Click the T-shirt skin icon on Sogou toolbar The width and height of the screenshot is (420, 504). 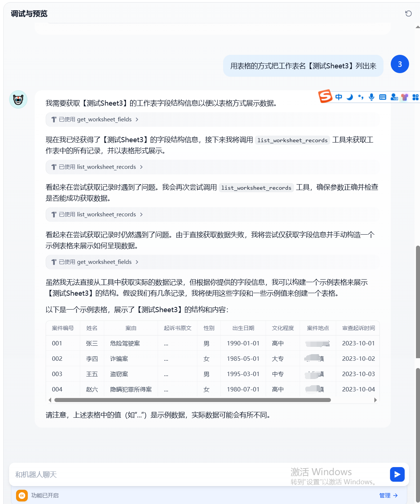[404, 96]
